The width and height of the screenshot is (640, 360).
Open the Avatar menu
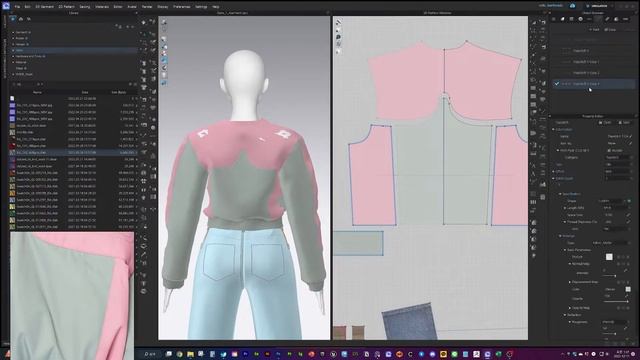click(x=132, y=7)
